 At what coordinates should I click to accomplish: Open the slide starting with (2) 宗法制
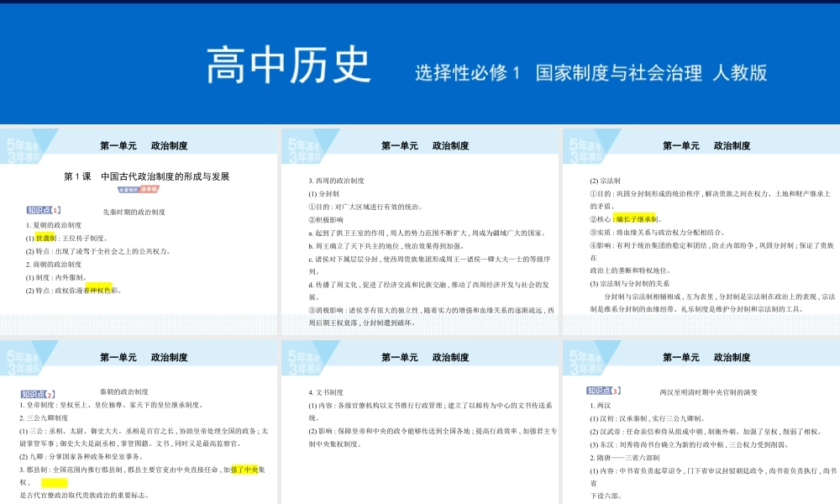click(701, 231)
